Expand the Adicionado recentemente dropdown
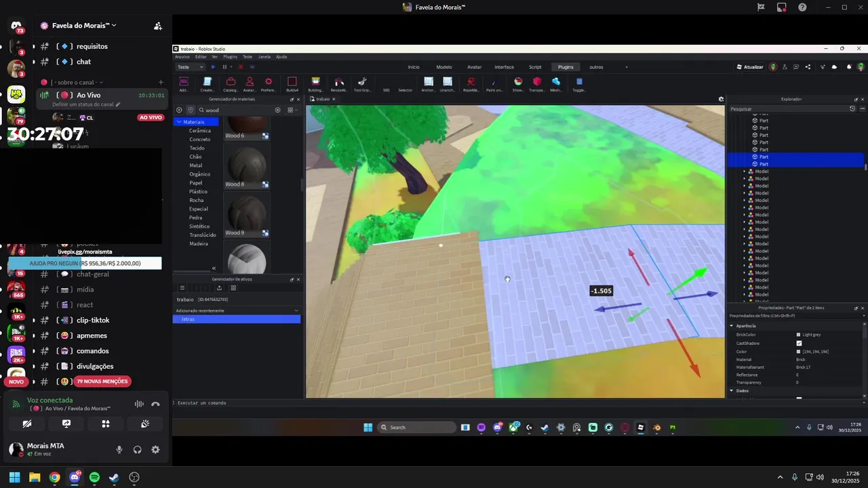This screenshot has height=488, width=868. pyautogui.click(x=296, y=310)
